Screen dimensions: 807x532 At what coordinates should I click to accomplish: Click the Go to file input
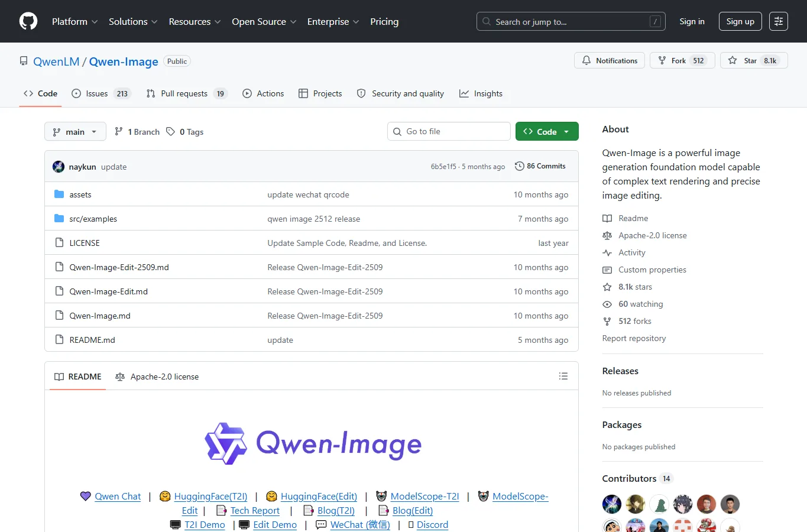coord(449,131)
